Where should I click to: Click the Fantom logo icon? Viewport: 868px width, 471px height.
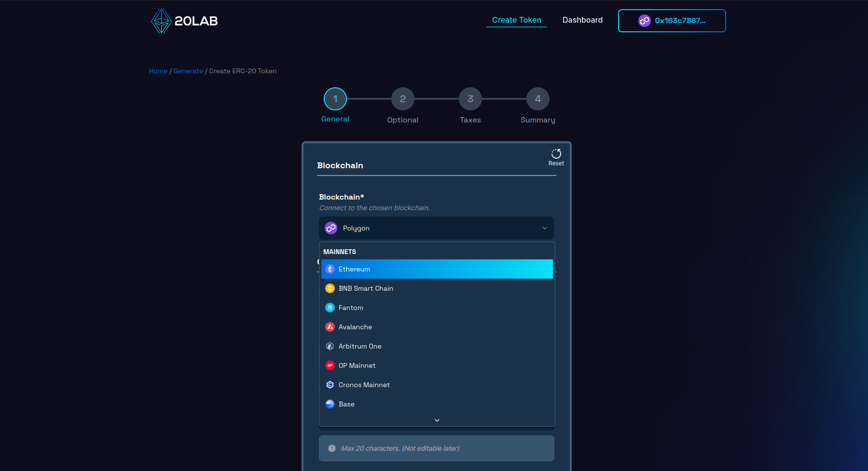(x=330, y=308)
